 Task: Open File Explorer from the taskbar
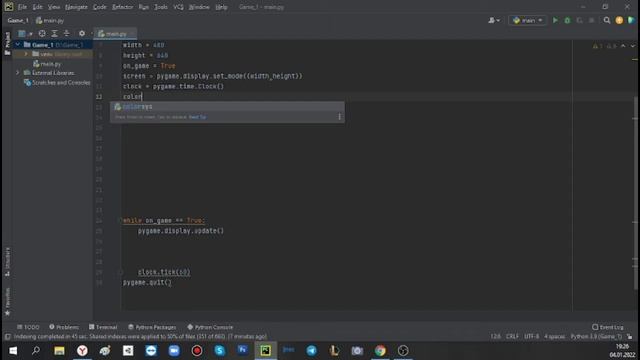pyautogui.click(x=59, y=351)
